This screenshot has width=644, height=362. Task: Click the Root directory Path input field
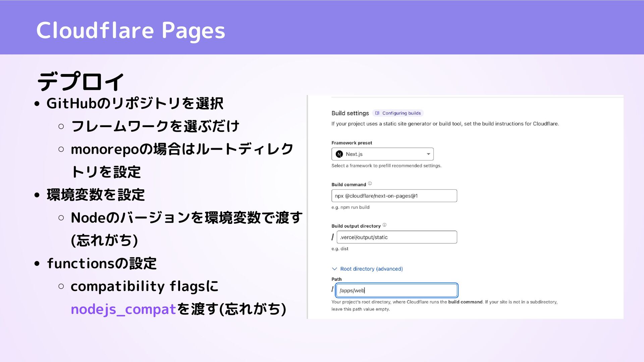[x=397, y=290]
